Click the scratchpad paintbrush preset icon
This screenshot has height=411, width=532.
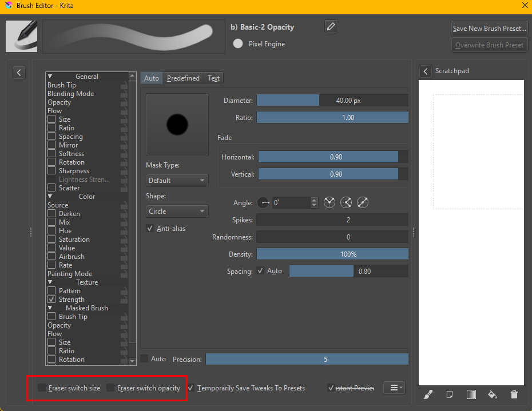(x=428, y=394)
